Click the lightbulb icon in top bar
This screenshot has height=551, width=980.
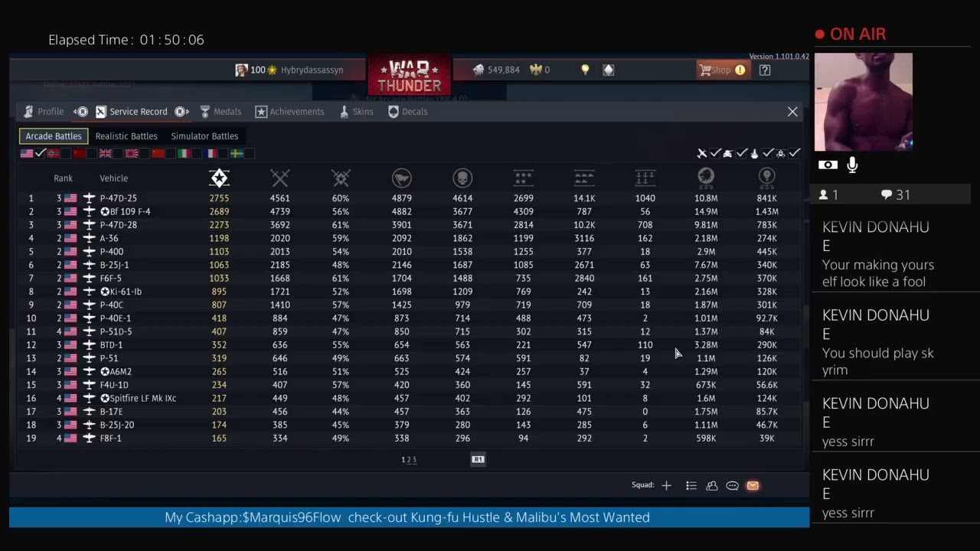(x=585, y=70)
